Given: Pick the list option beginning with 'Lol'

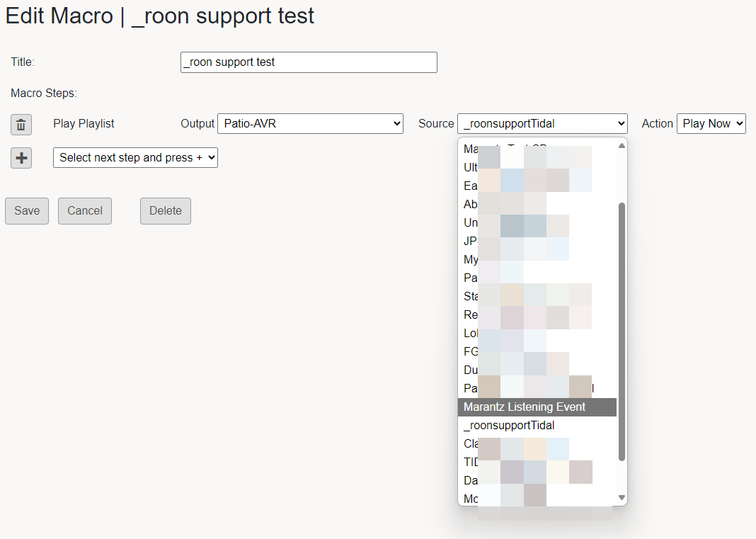Looking at the screenshot, I should (x=471, y=334).
